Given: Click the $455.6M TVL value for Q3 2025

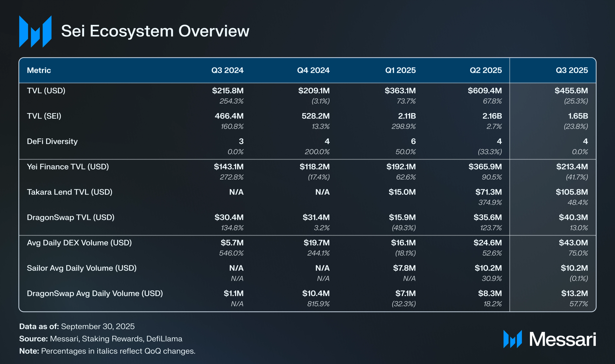Looking at the screenshot, I should pyautogui.click(x=571, y=91).
